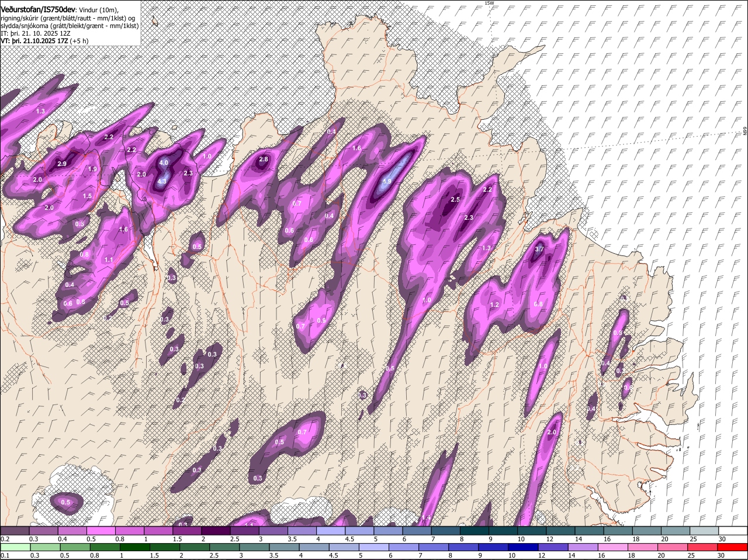
Task: Select red swatch after 30, lower scale
Action: coord(733,547)
